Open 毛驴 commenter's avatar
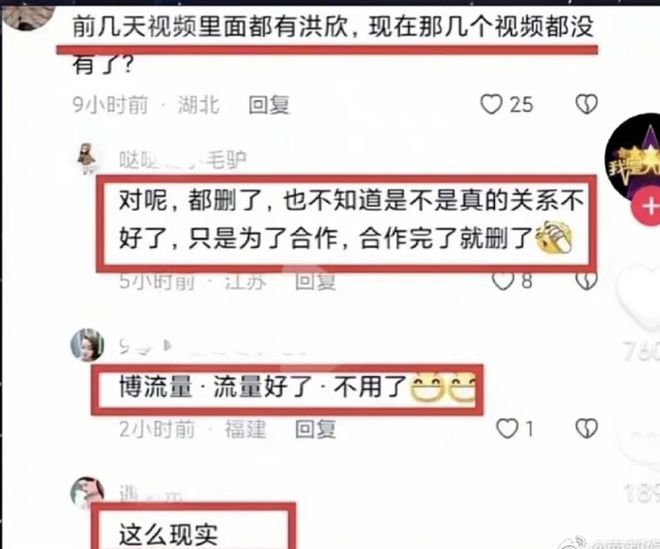This screenshot has height=549, width=660. [87, 158]
